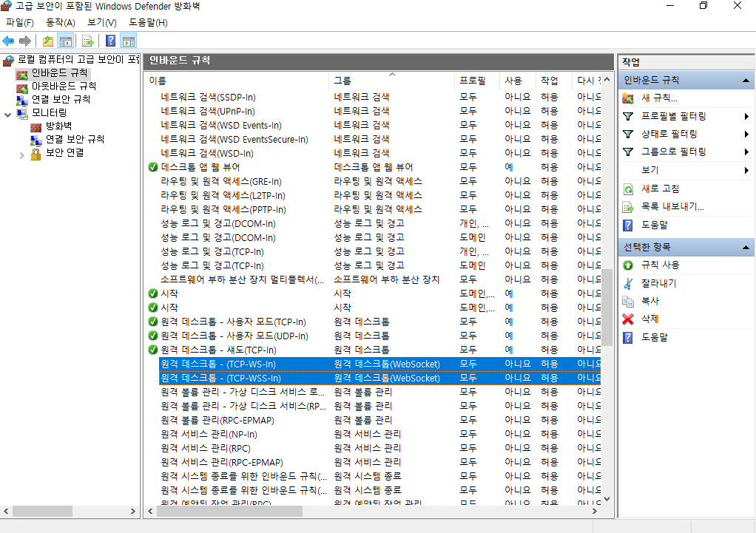Click green check of 원격 데스크톱 - 사용자 모드(UDP-In)
This screenshot has height=533, width=756.
(153, 336)
